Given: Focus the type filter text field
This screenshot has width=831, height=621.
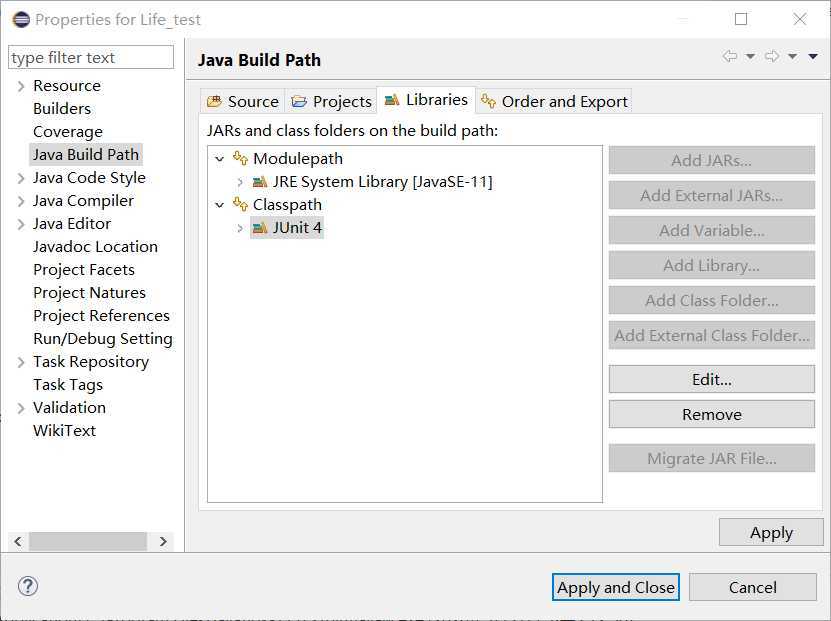Looking at the screenshot, I should (x=91, y=58).
